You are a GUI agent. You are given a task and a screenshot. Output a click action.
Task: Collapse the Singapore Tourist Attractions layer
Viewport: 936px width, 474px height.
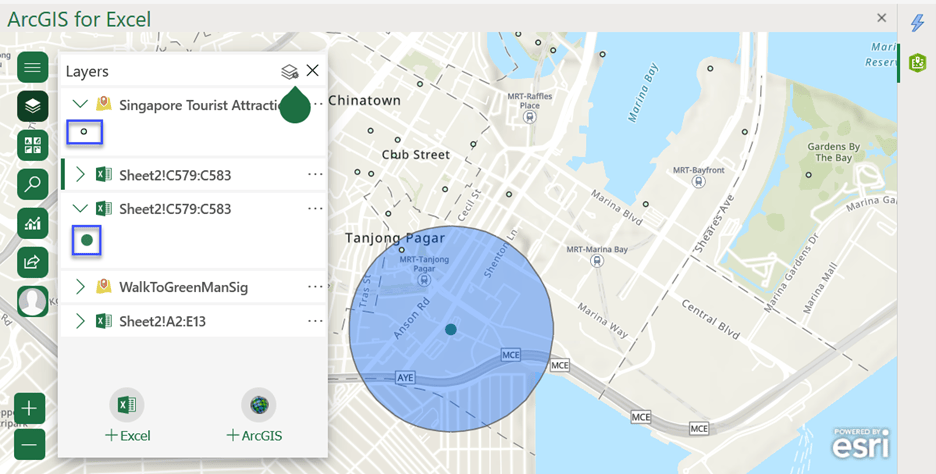(80, 104)
